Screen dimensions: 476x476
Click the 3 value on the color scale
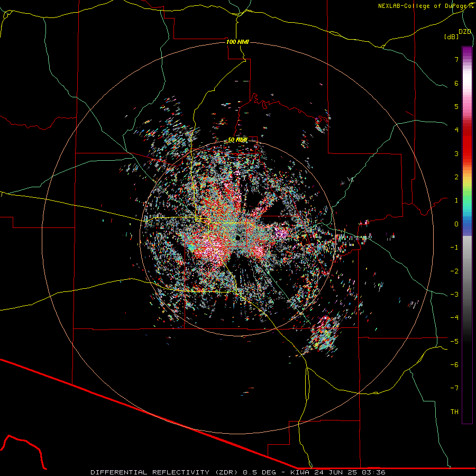click(x=456, y=153)
